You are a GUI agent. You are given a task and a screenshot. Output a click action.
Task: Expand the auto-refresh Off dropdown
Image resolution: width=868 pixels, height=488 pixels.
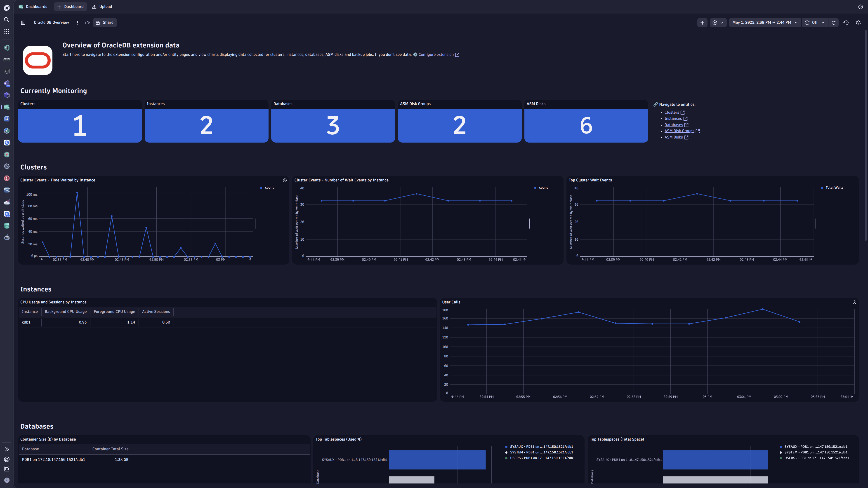[x=814, y=23]
